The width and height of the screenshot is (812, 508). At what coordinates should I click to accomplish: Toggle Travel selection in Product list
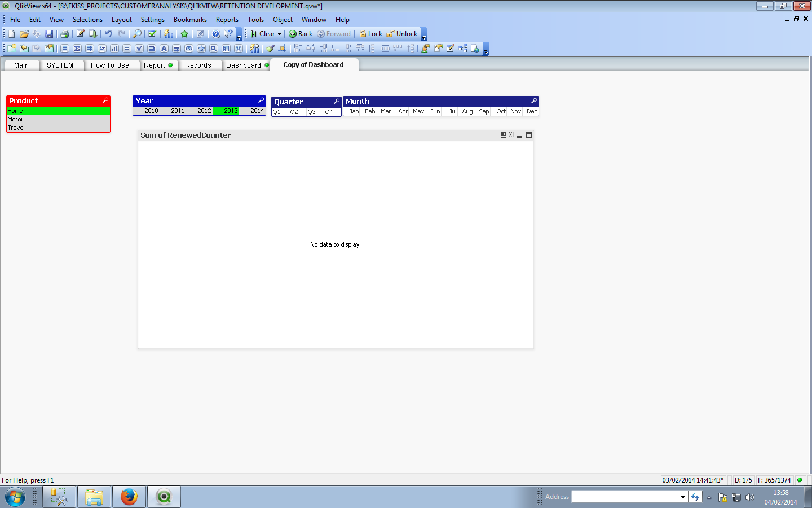pyautogui.click(x=58, y=128)
